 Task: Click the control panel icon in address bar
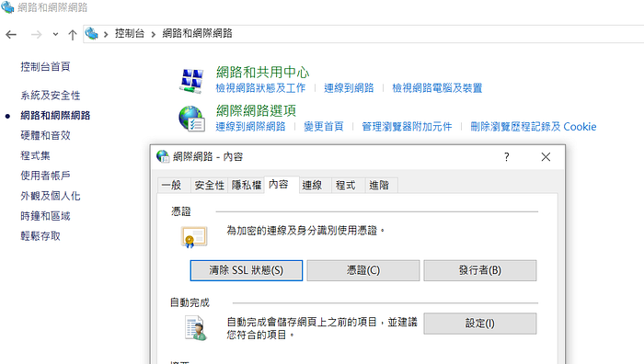[91, 34]
